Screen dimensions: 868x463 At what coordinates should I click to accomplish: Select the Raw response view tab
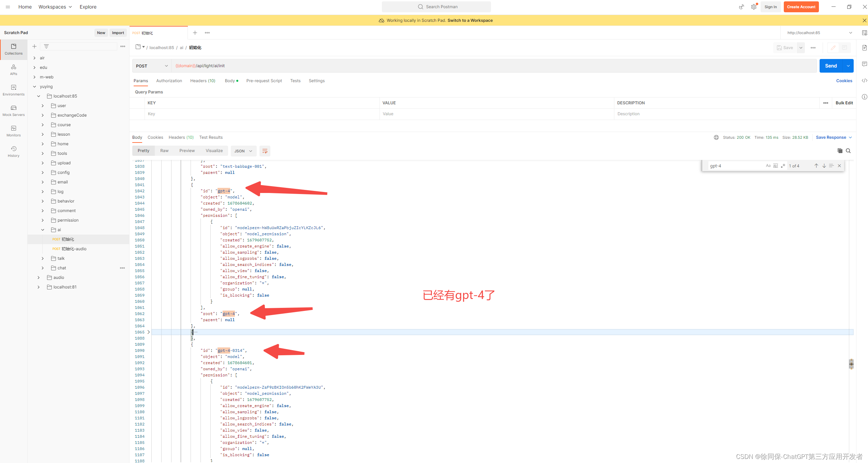[164, 151]
